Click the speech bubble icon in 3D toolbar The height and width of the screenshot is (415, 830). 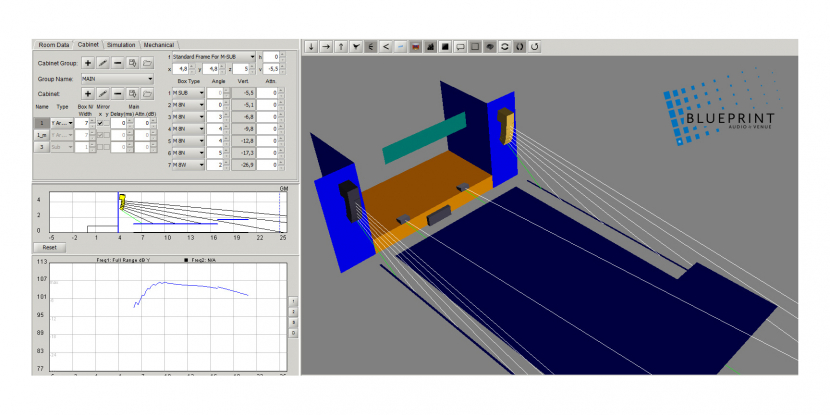click(x=461, y=47)
